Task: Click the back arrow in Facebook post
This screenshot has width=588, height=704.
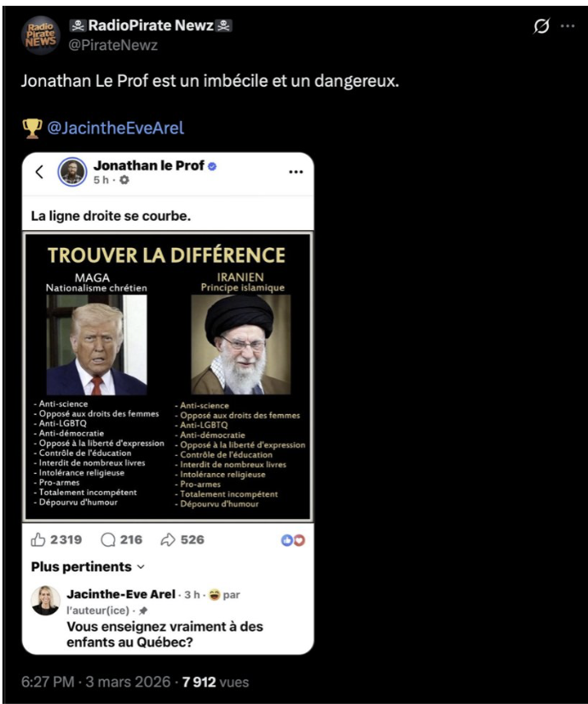Action: click(39, 172)
